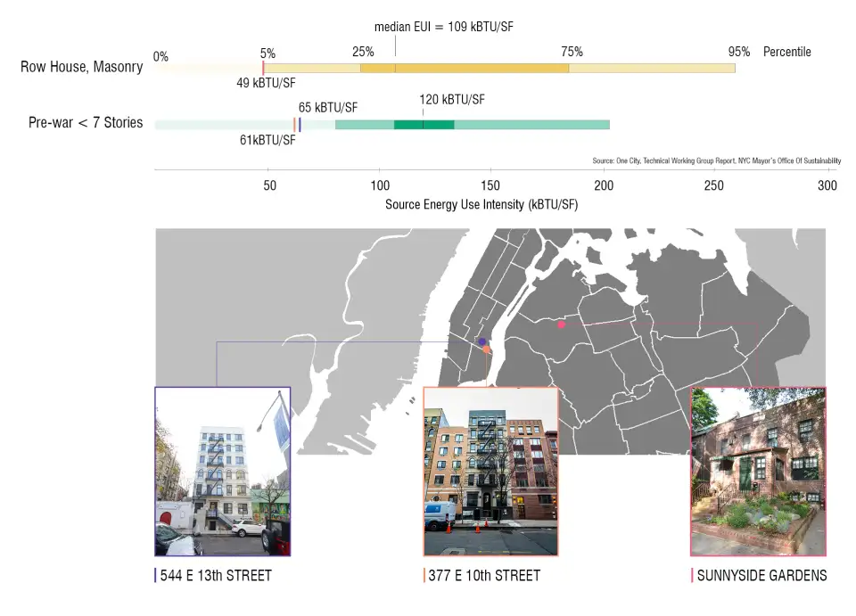Click the dark yellow middle segment of the Row House bar
Screen dimensions: 856x616
pos(464,68)
